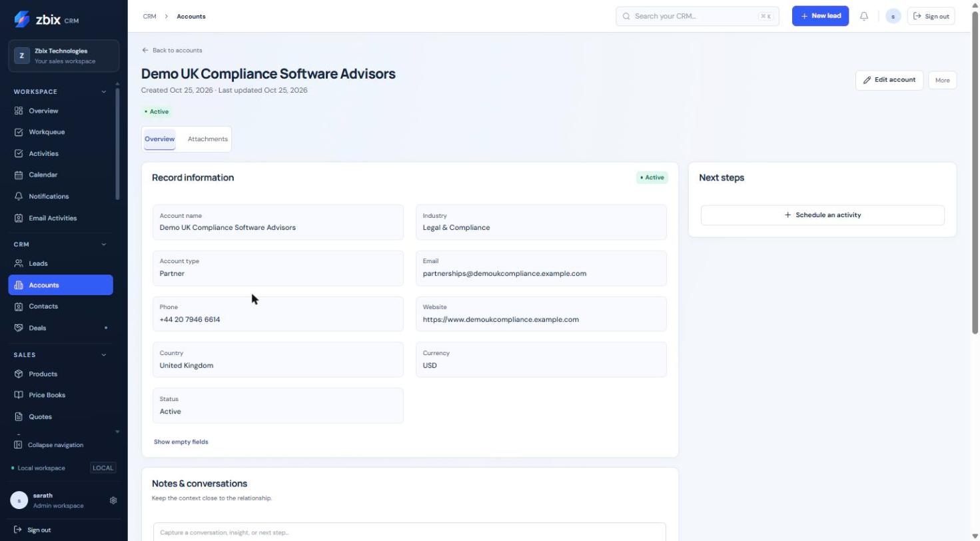This screenshot has width=980, height=541.
Task: Show empty fields in Record information
Action: tap(181, 442)
